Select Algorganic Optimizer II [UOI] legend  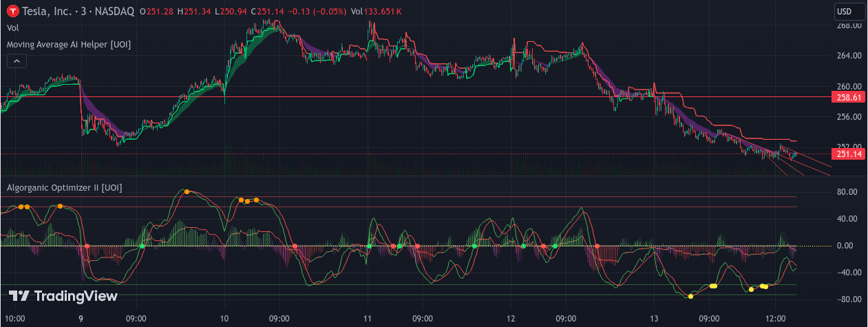(x=64, y=187)
